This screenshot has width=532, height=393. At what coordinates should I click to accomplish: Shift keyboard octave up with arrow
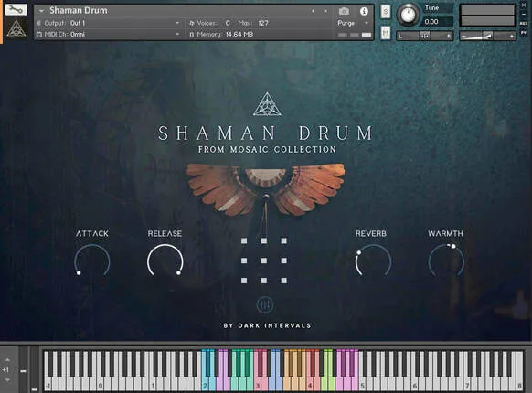7,360
